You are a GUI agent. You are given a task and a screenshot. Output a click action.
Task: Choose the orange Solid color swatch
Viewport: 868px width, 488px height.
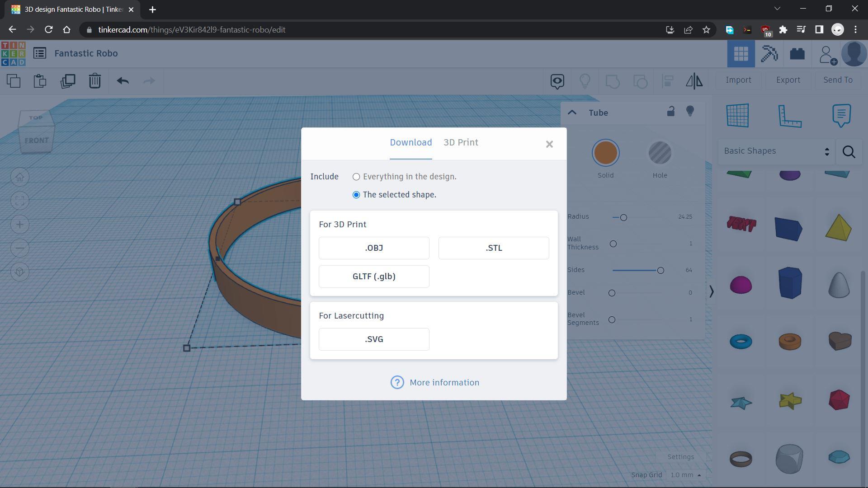coord(605,153)
